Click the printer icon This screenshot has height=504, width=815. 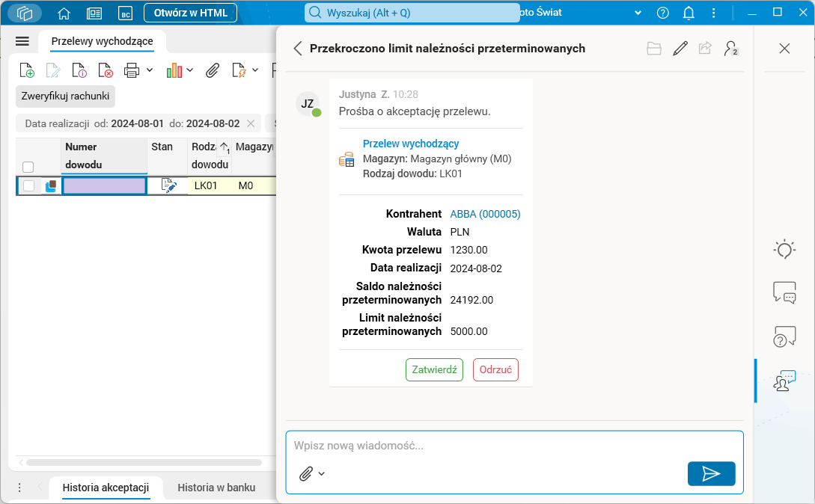[132, 70]
